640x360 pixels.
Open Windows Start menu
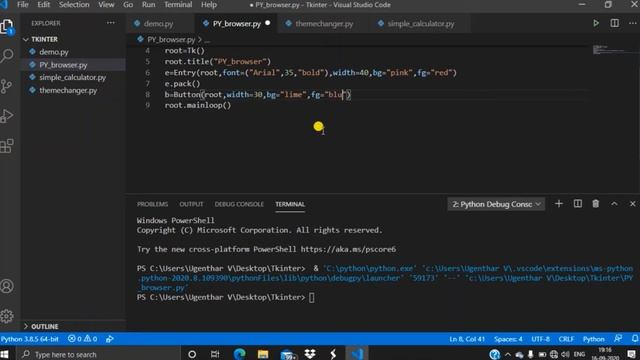[4, 353]
